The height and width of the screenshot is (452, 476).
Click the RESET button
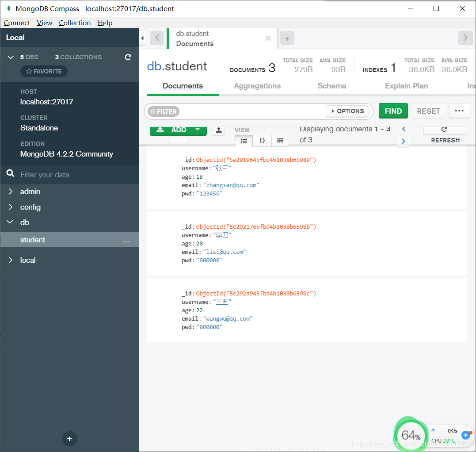(x=428, y=111)
